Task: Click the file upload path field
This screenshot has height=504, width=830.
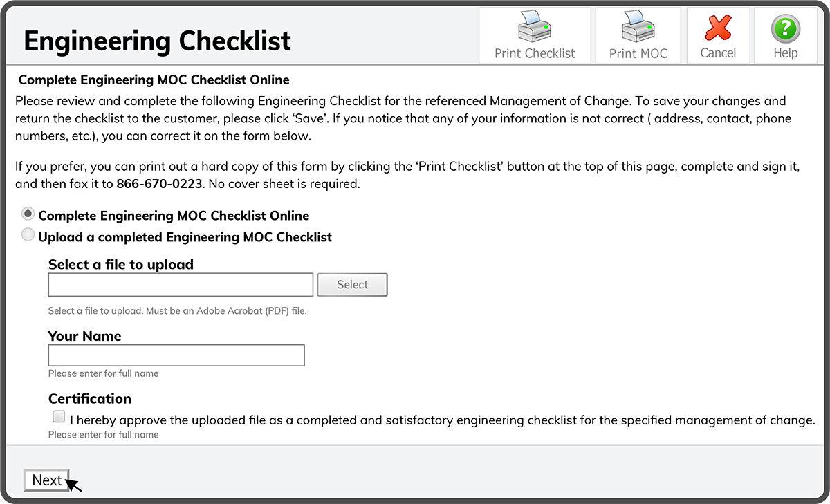Action: (180, 284)
